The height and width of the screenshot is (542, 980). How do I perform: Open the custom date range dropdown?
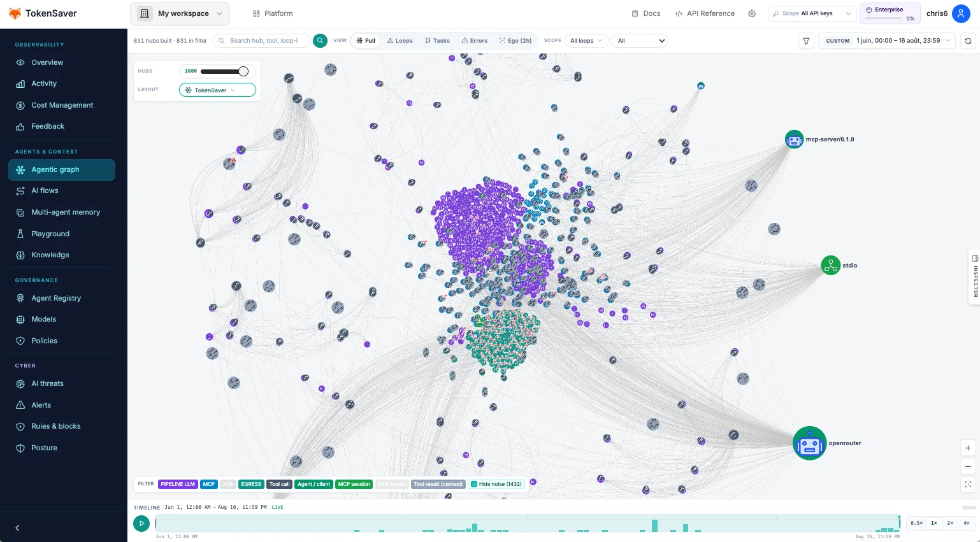(x=887, y=41)
